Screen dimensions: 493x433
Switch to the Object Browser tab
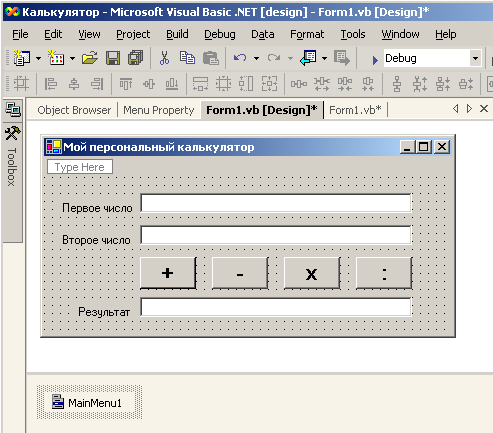[74, 110]
